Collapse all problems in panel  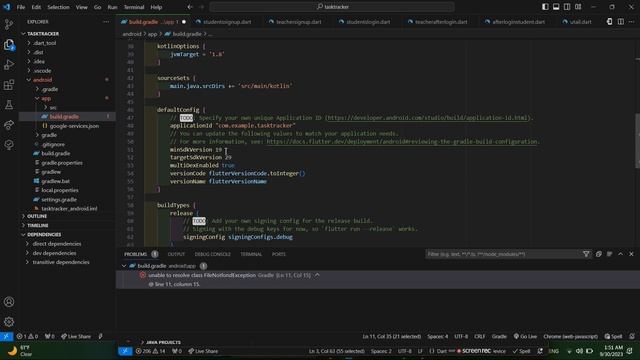tap(598, 254)
